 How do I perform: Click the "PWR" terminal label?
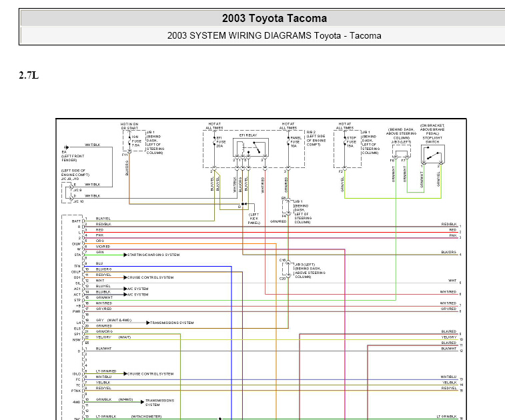pos(76,311)
